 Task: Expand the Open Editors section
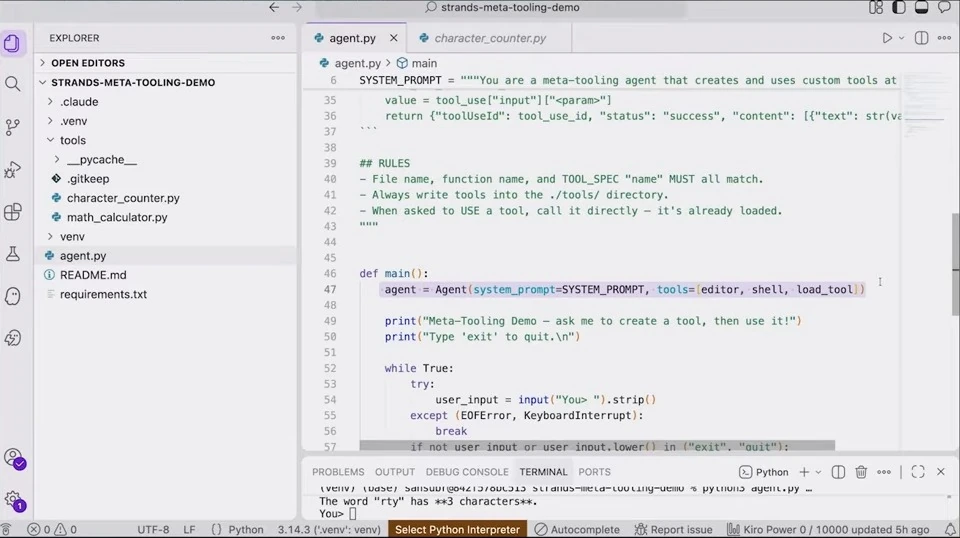(88, 63)
